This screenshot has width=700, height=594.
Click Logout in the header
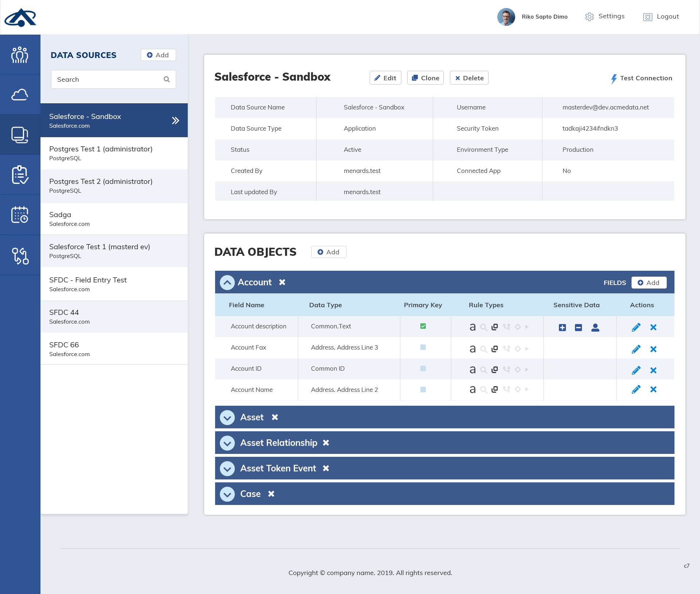pyautogui.click(x=661, y=17)
